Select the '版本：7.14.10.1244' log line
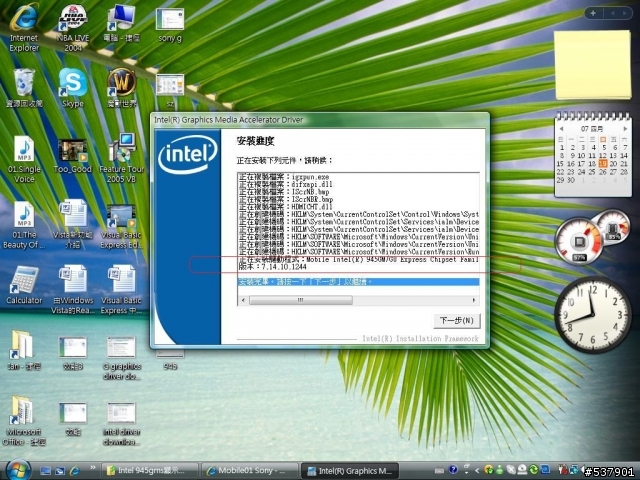 (273, 267)
